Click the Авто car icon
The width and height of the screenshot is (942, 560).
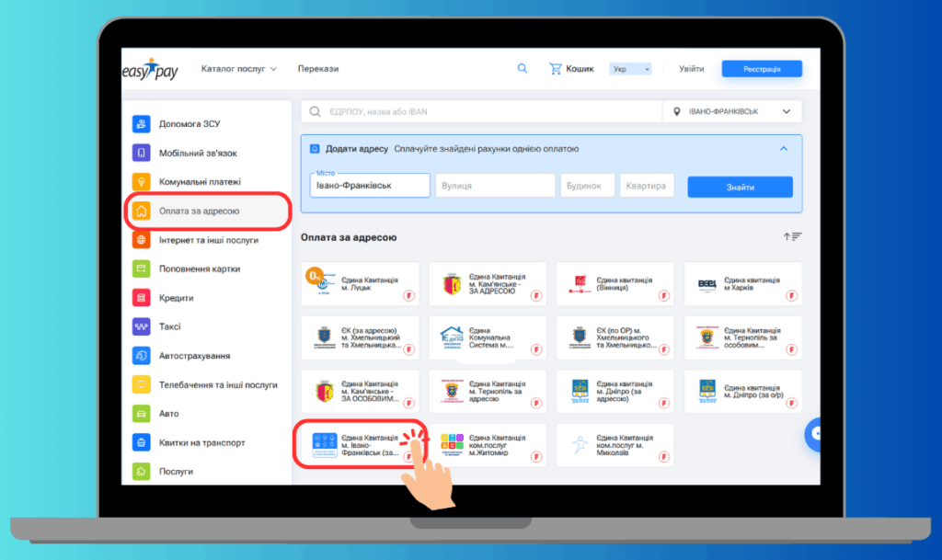[141, 413]
